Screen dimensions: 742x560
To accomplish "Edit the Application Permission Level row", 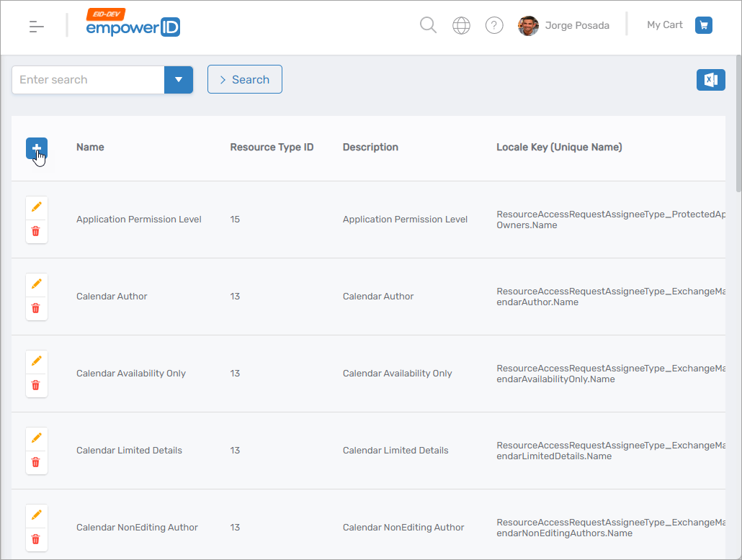I will [x=37, y=207].
